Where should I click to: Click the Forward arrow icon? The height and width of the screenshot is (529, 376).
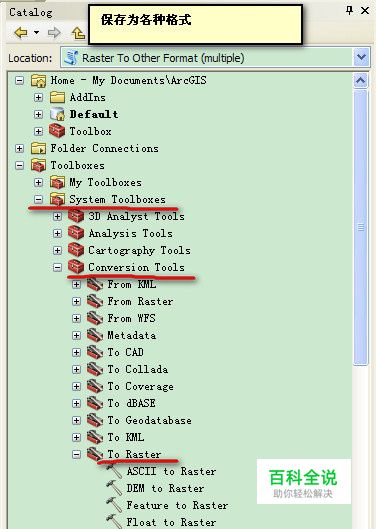tap(54, 33)
